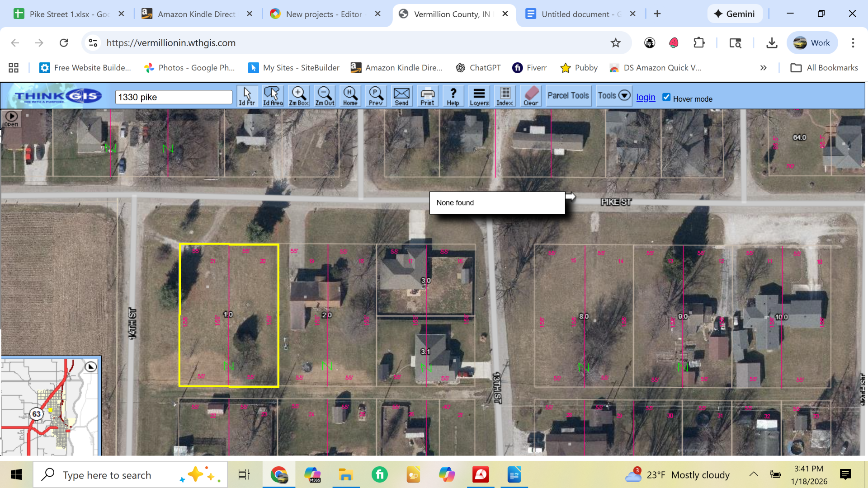Open the side panel expander
868x488 pixels.
pos(11,118)
